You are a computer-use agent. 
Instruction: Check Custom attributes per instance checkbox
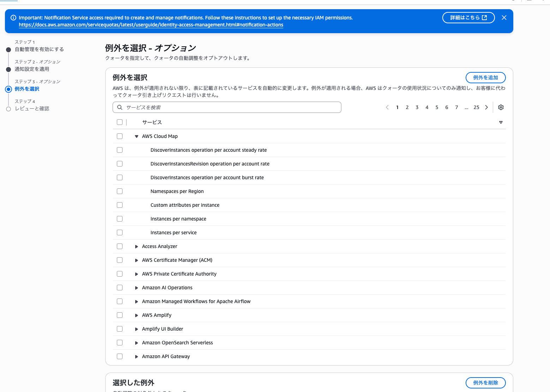pos(120,205)
